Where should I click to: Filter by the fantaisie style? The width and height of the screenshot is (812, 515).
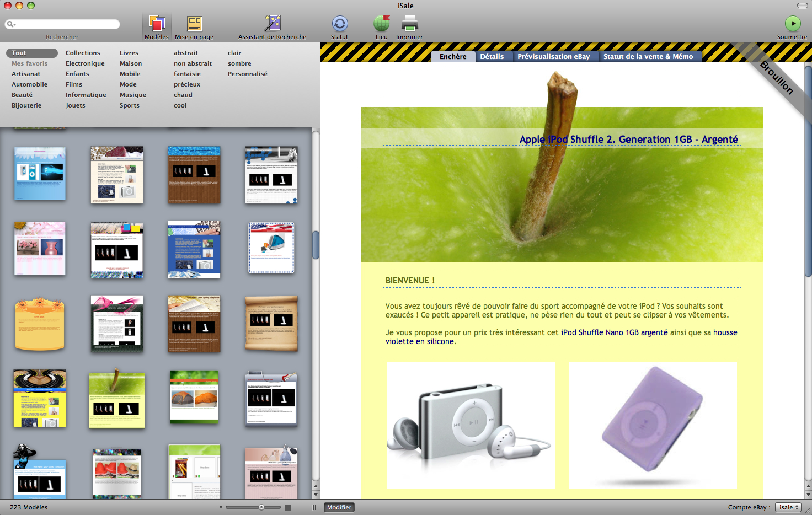pyautogui.click(x=187, y=74)
